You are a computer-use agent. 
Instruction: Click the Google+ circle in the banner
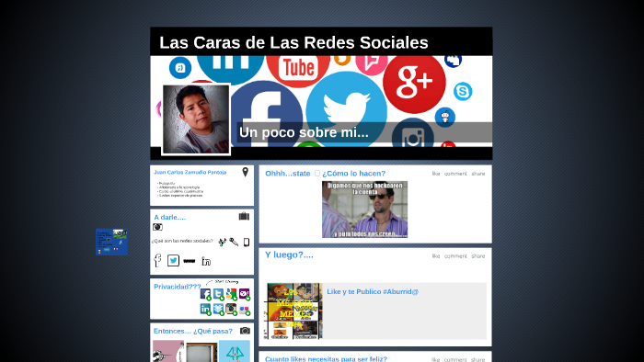pyautogui.click(x=414, y=82)
